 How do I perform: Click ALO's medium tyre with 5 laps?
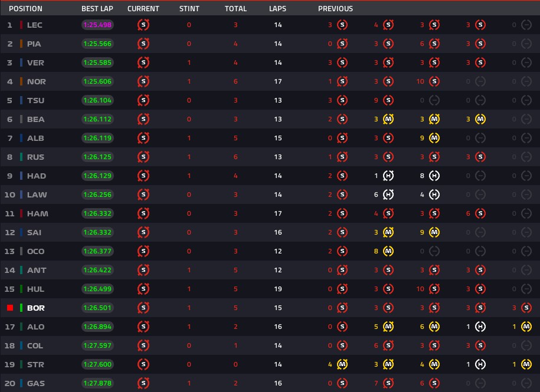pyautogui.click(x=388, y=327)
